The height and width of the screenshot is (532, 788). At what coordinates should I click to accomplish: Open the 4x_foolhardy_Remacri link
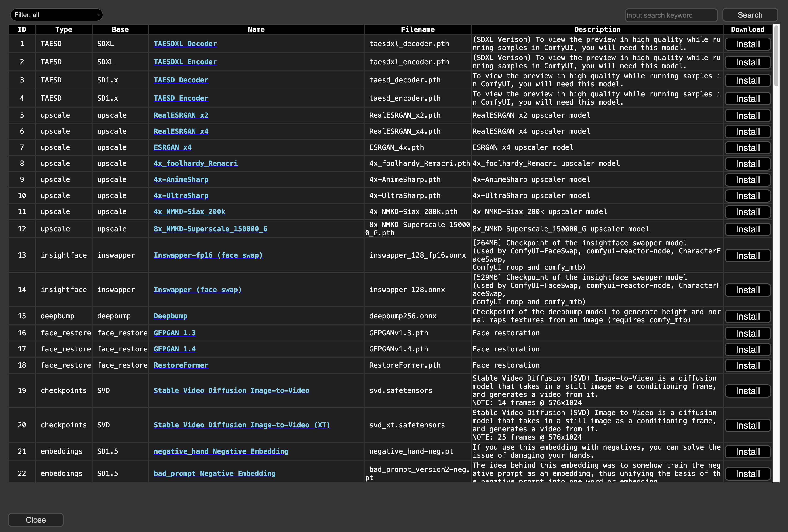coord(196,164)
